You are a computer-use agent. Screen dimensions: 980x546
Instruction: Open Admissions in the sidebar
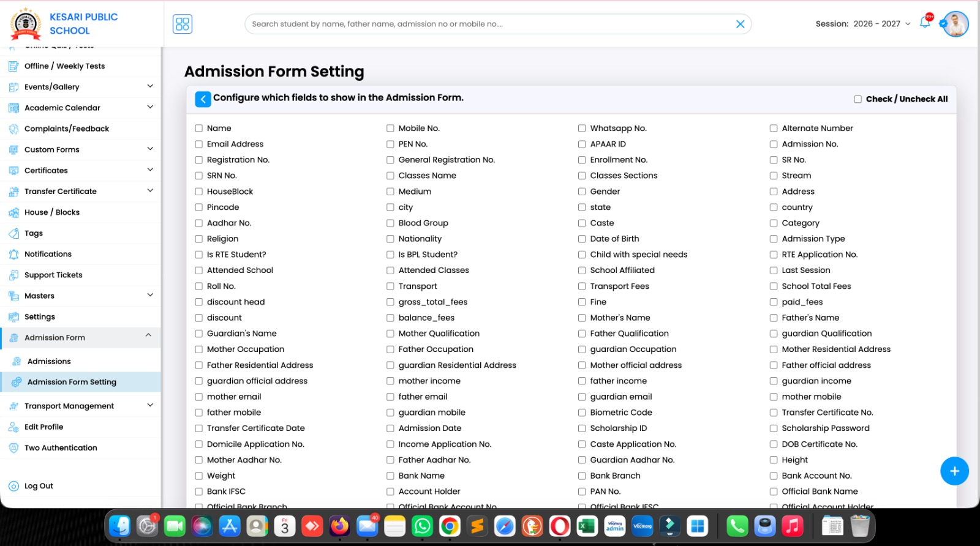click(49, 361)
